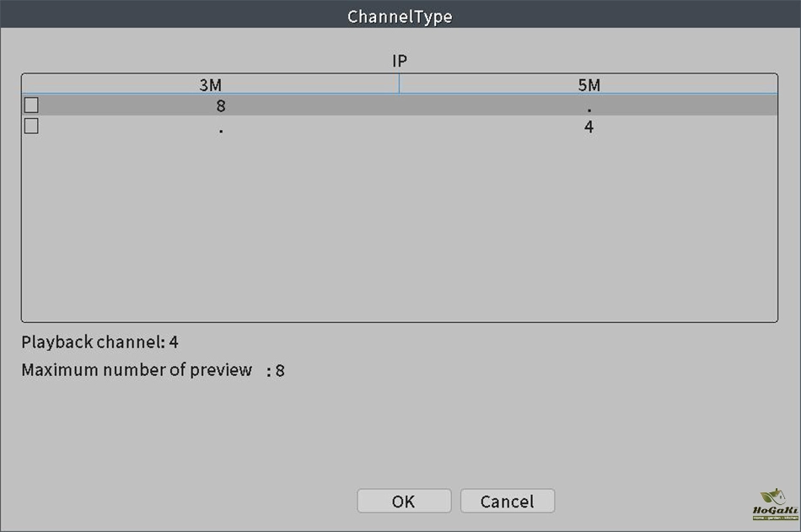The image size is (801, 532).
Task: Click the number 8 after the preview label
Action: [x=280, y=371]
